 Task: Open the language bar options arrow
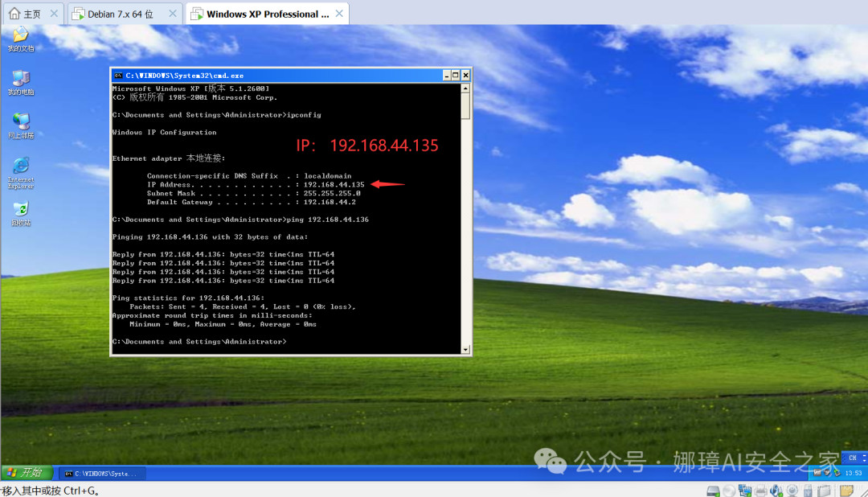865,461
